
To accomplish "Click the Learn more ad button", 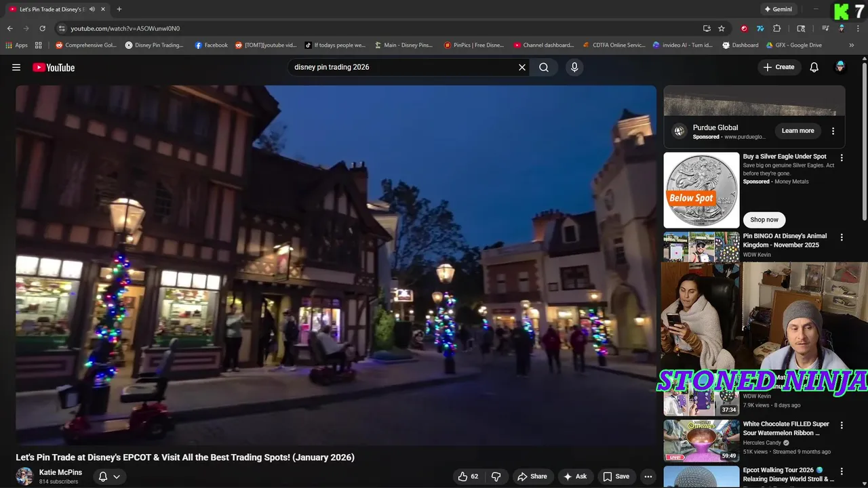I will 797,131.
